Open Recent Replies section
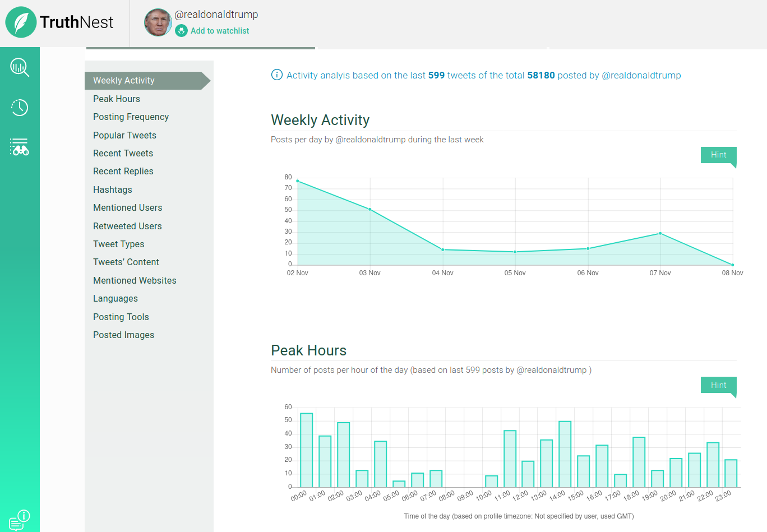The image size is (767, 532). click(123, 171)
